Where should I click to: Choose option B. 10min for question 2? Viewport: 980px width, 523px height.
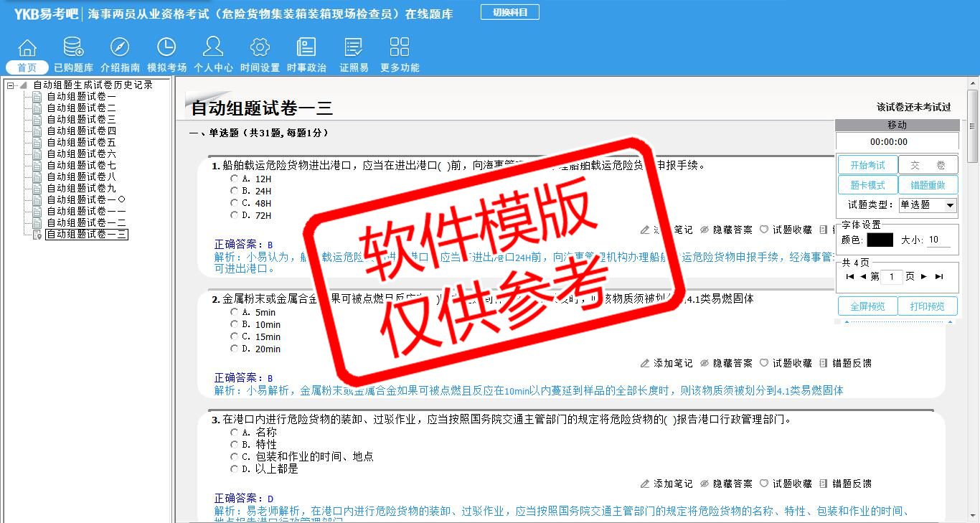235,324
